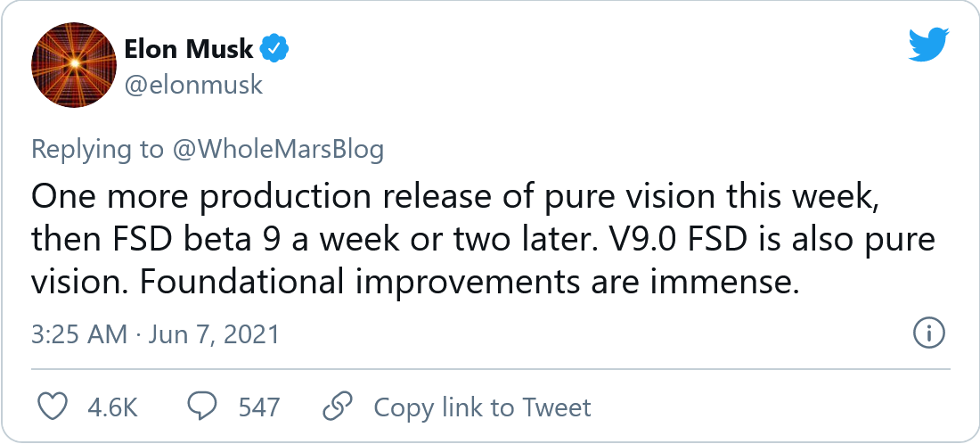980x444 pixels.
Task: Like the tweet with the heart icon
Action: click(x=54, y=407)
